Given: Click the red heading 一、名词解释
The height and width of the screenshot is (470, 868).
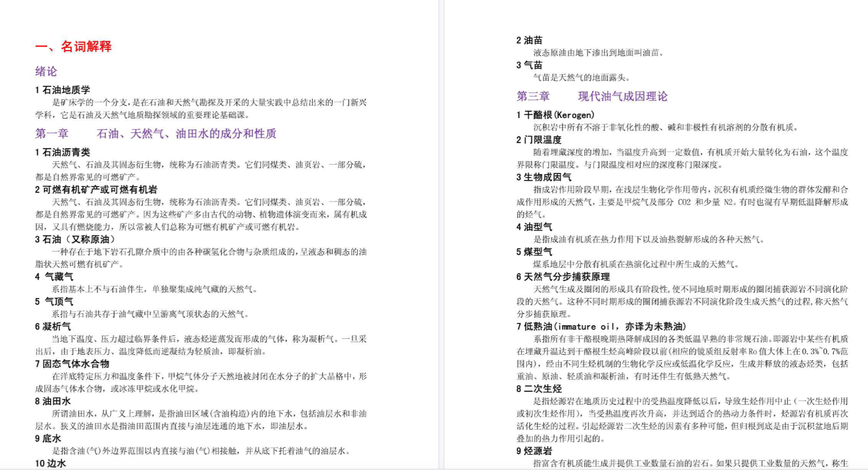Looking at the screenshot, I should [73, 47].
